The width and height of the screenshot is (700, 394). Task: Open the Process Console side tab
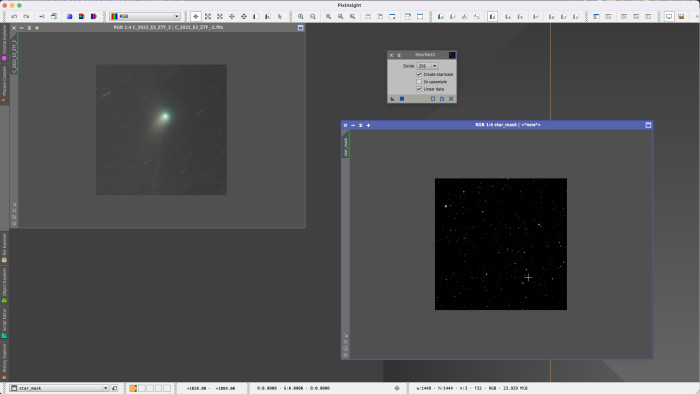click(x=4, y=85)
